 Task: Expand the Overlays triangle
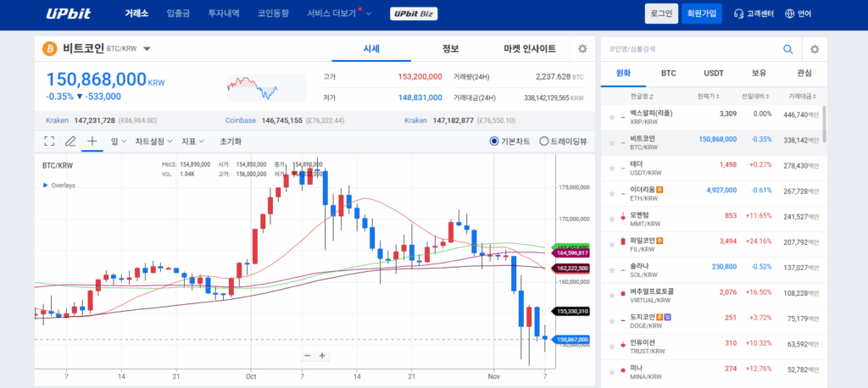click(46, 186)
